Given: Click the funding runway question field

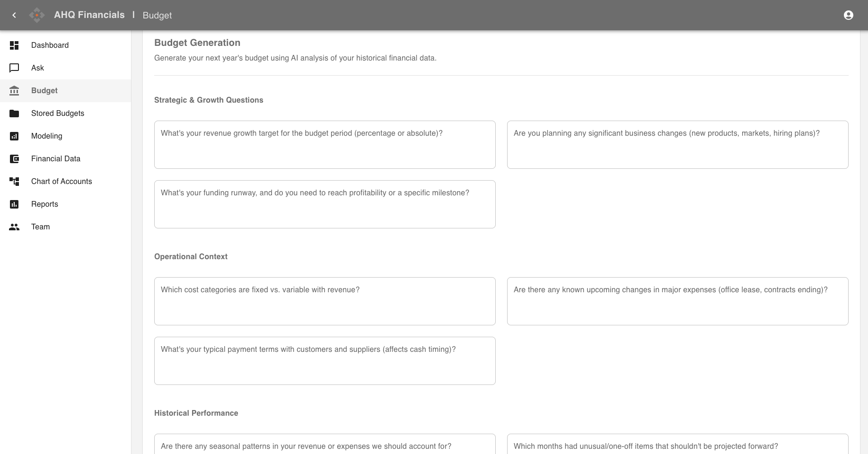Looking at the screenshot, I should point(324,204).
